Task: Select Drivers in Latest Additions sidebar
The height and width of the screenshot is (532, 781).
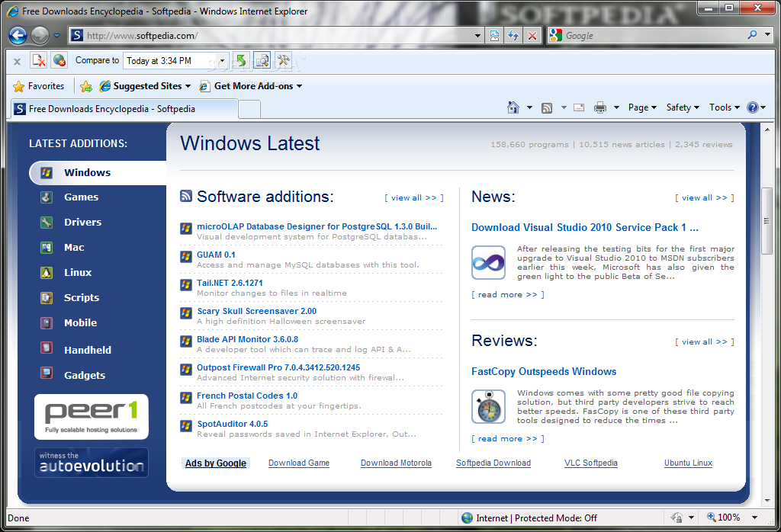Action: click(82, 223)
